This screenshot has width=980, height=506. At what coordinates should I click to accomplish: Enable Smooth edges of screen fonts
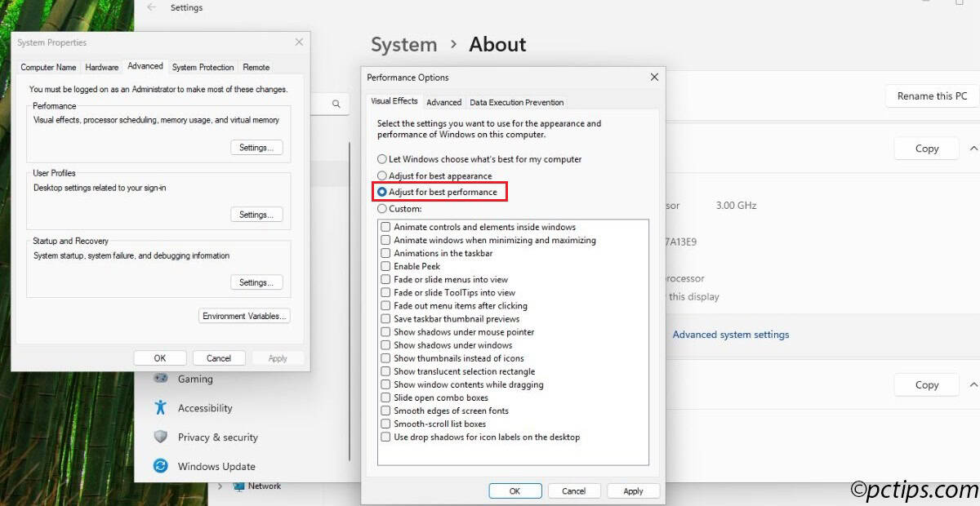coord(385,411)
